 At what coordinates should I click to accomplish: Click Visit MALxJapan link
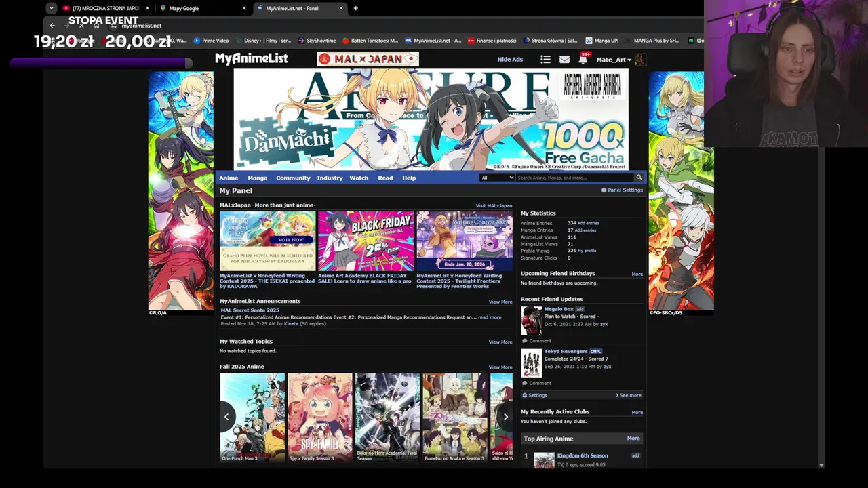pyautogui.click(x=494, y=205)
